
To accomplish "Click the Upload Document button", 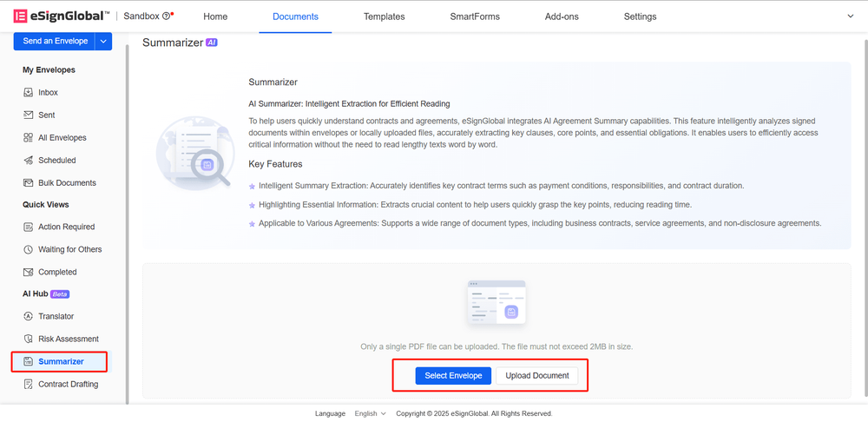I will [x=537, y=376].
